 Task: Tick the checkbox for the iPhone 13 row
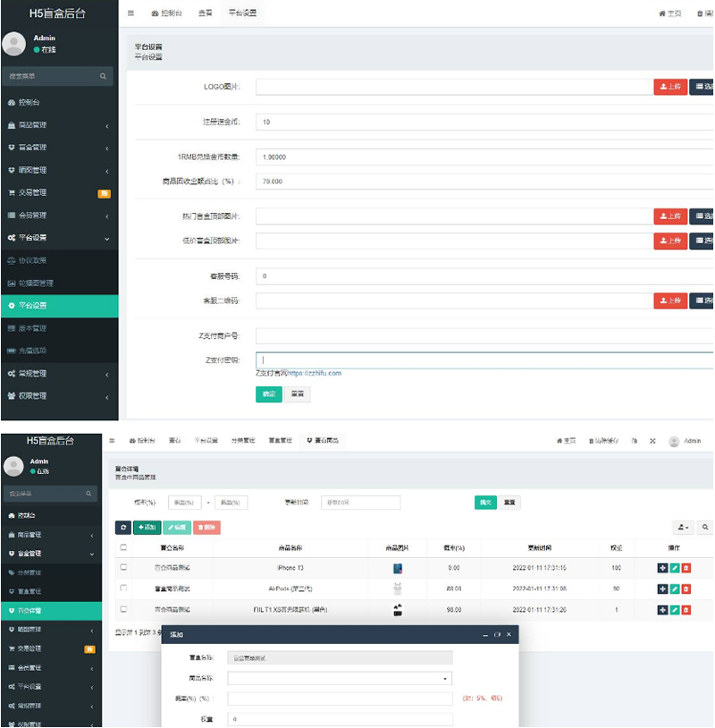point(123,567)
